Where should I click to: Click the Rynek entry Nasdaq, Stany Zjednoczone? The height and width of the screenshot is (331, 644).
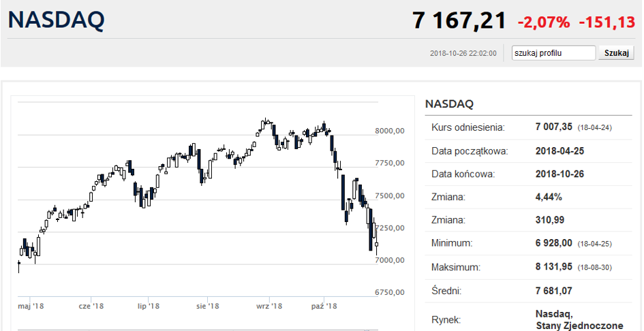pyautogui.click(x=579, y=320)
